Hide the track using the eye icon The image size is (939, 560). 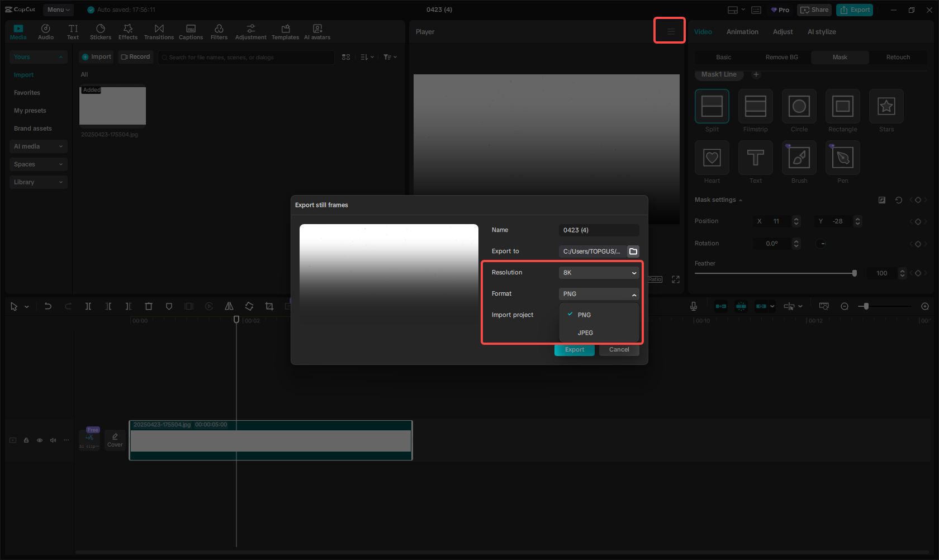40,440
